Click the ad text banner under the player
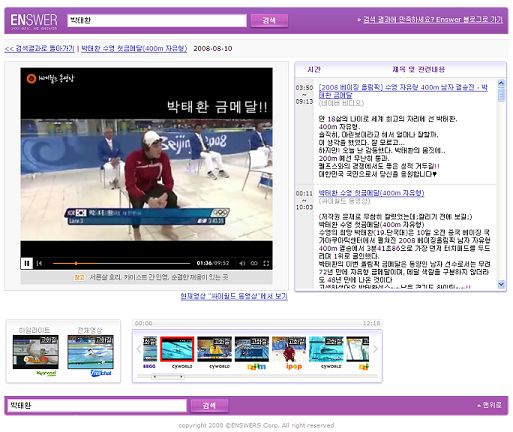 146,277
